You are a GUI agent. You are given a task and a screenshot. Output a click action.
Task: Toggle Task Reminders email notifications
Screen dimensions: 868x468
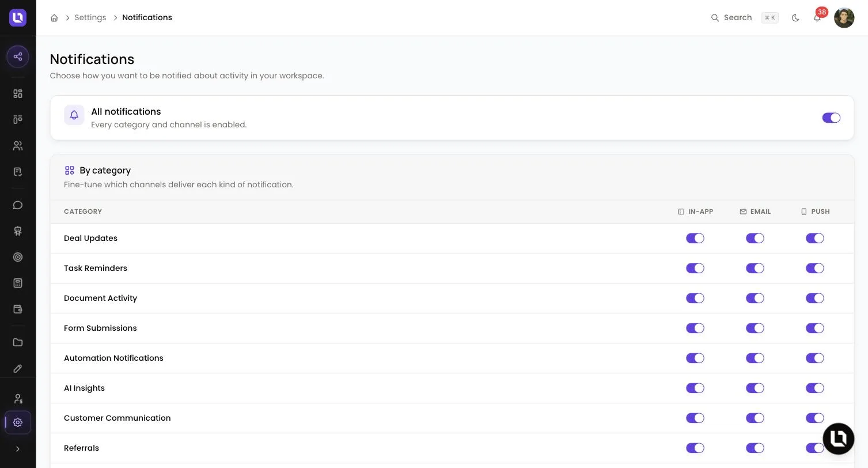point(755,268)
